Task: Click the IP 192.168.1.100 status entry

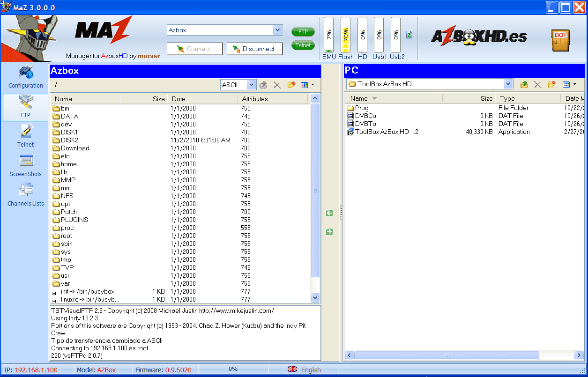Action: click(x=31, y=370)
